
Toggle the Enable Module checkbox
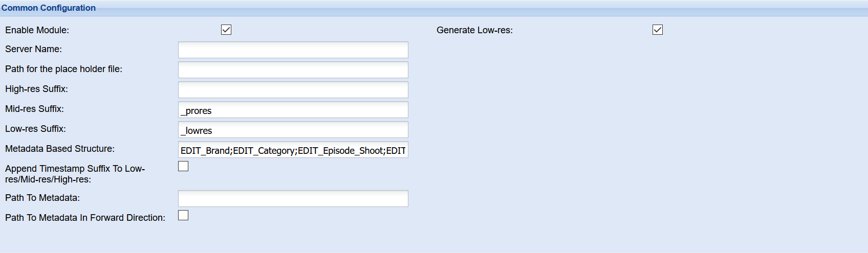point(226,30)
